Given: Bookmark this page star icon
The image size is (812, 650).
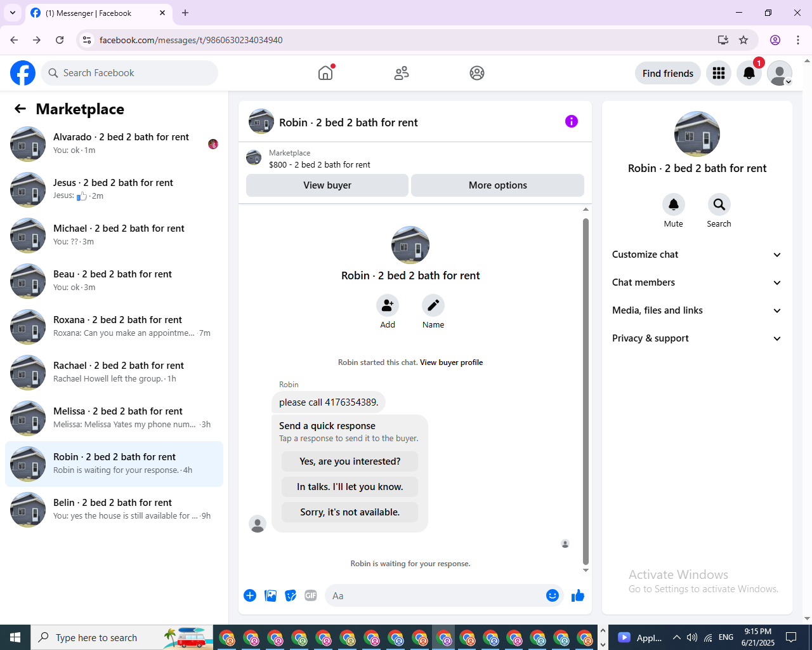Looking at the screenshot, I should coord(743,40).
